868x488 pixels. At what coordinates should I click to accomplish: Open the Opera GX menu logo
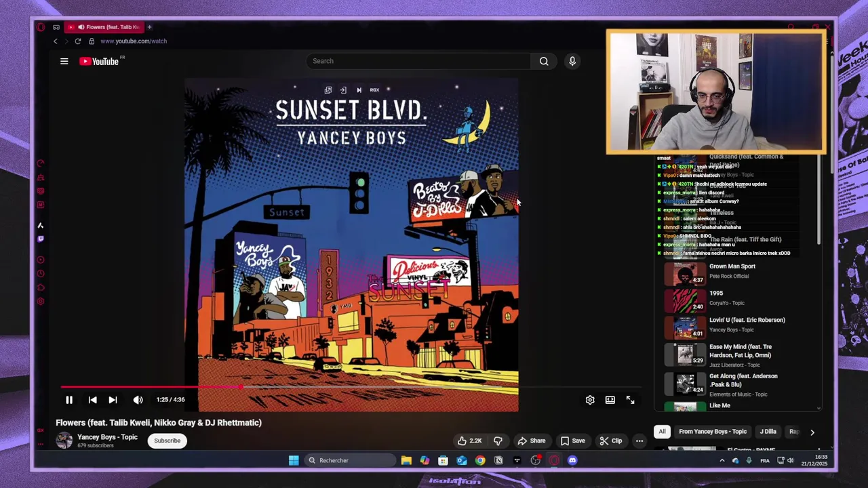coord(41,27)
